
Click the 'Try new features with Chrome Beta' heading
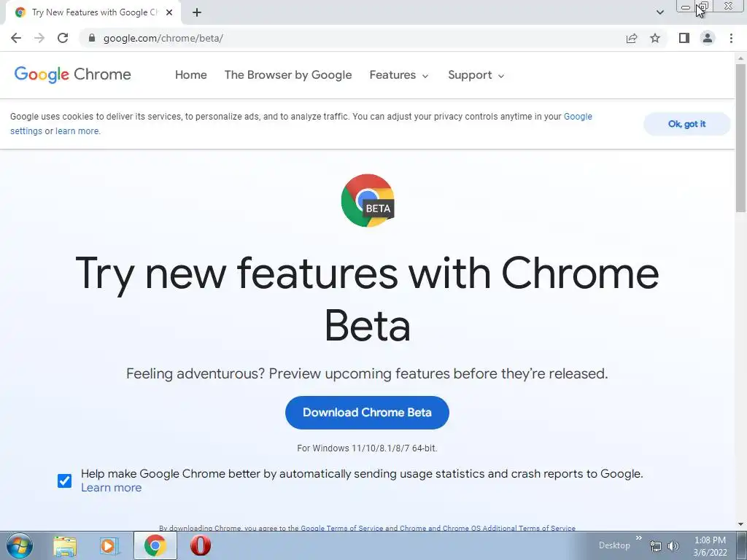[367, 299]
